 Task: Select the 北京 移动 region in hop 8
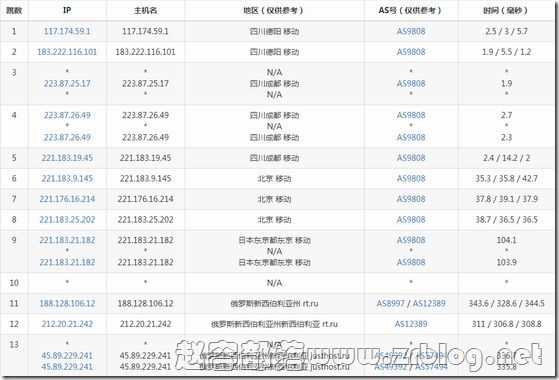pos(274,220)
